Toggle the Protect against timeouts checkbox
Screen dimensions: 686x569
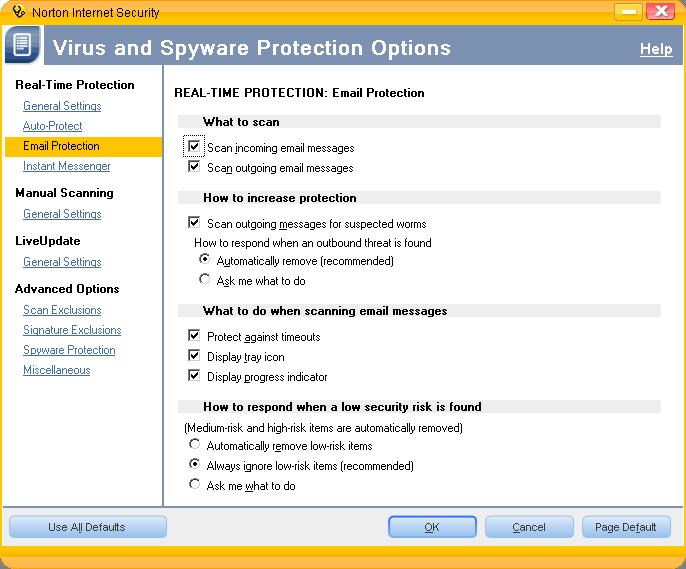point(194,336)
